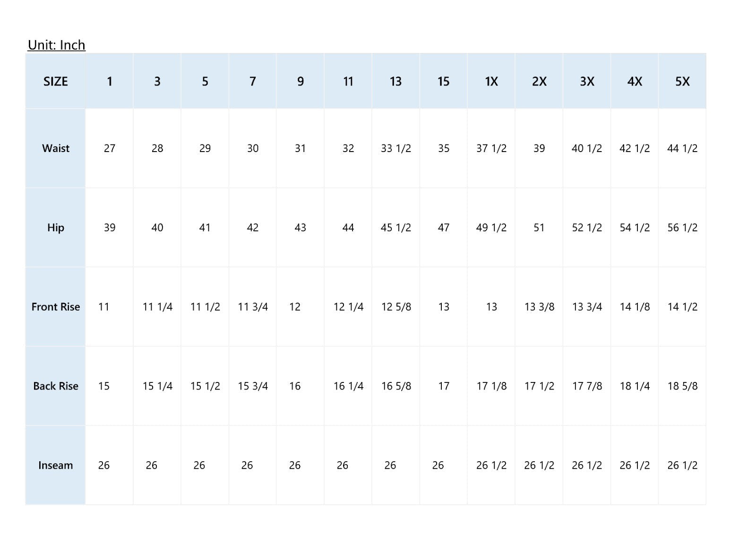756x534 pixels.
Task: Click hip value 47 for size 15
Action: [x=444, y=228]
